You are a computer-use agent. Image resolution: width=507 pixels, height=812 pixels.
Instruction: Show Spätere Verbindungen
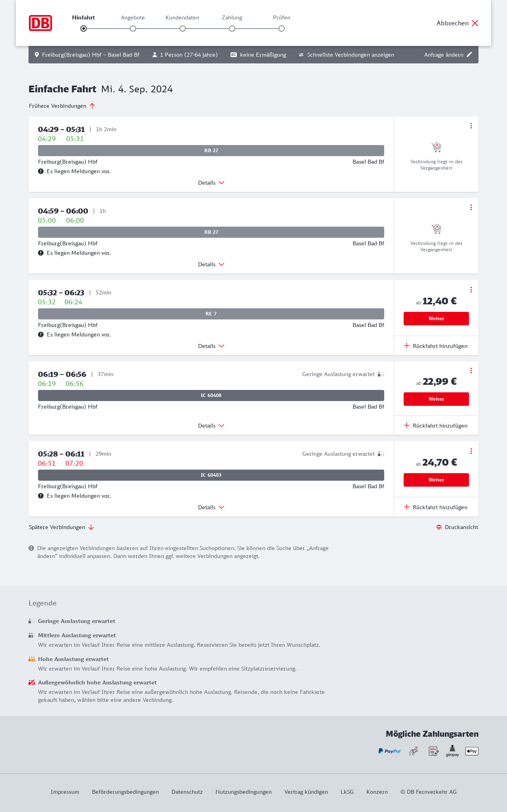tap(61, 527)
